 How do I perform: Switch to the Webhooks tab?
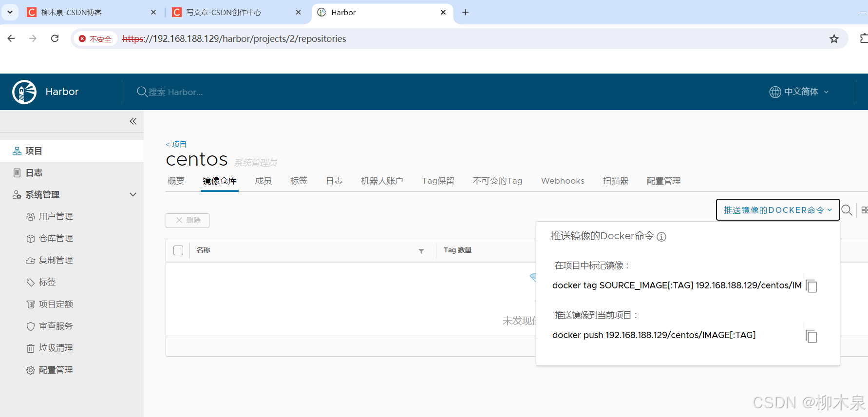(x=563, y=181)
